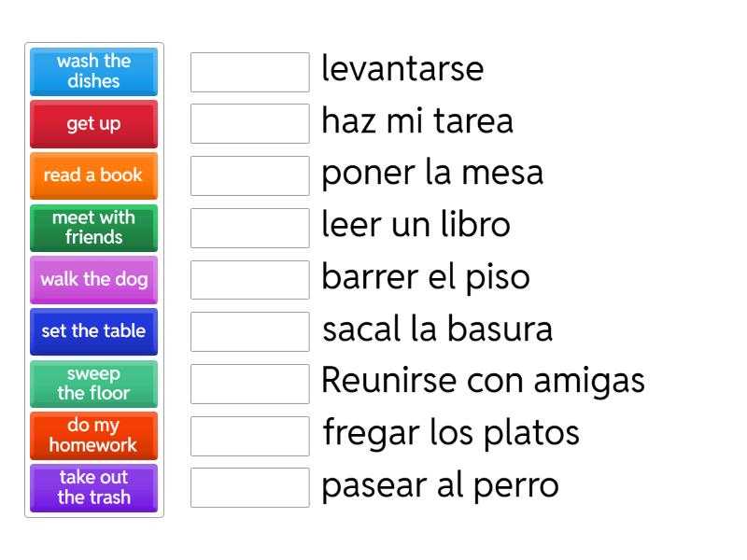Click the phrase 'pasear al perro'

439,485
